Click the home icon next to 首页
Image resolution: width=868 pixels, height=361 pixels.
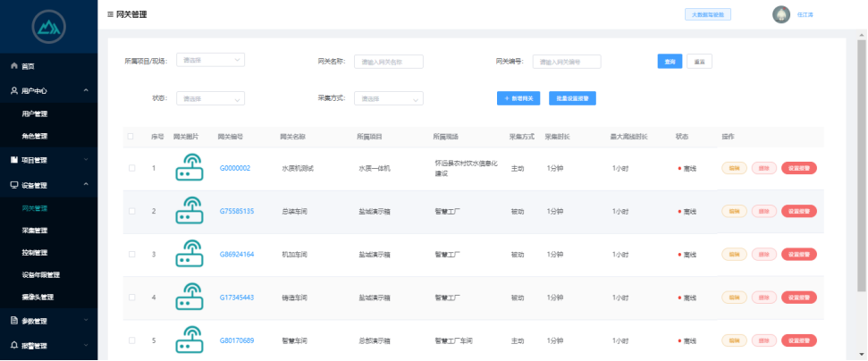[13, 66]
